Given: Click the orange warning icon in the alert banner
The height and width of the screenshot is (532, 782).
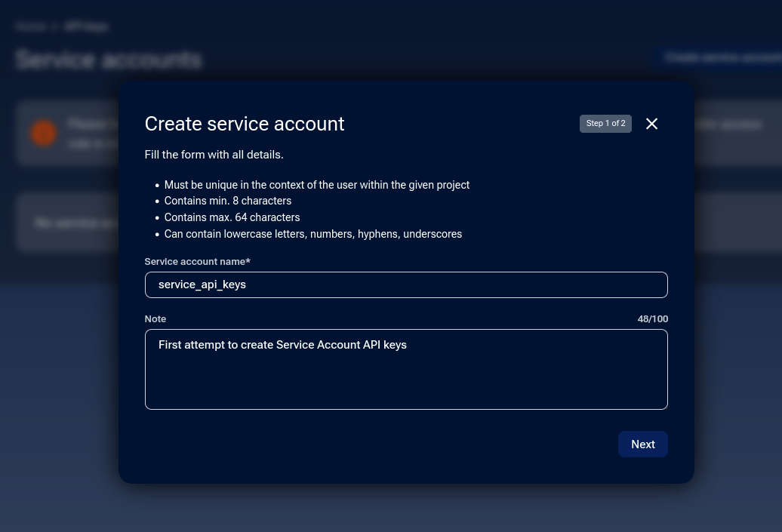Looking at the screenshot, I should pos(43,133).
